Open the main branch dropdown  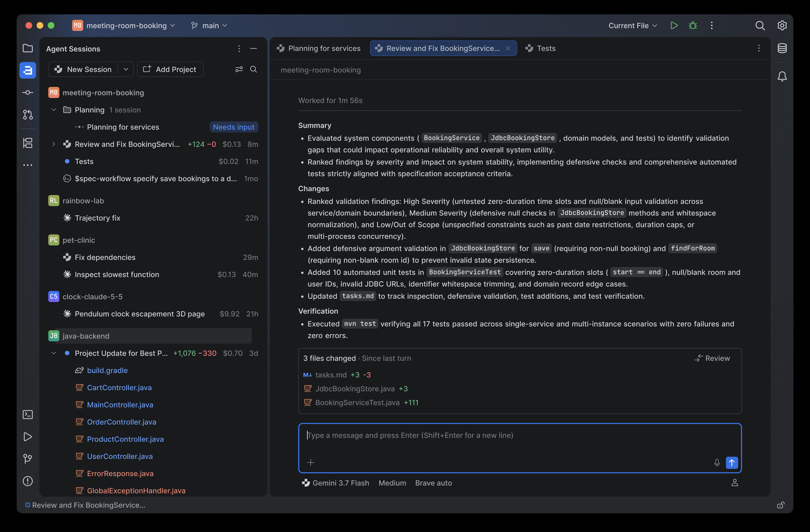pyautogui.click(x=209, y=25)
